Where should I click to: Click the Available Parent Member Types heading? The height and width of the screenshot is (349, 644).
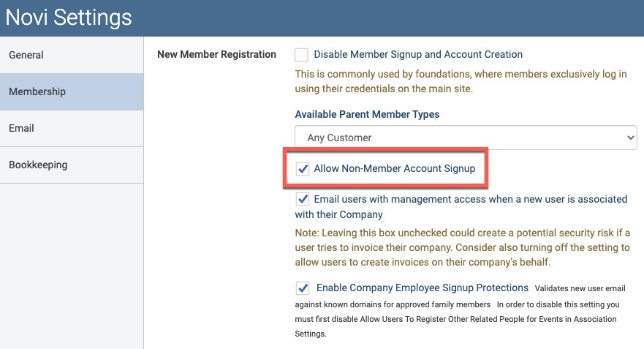click(367, 114)
